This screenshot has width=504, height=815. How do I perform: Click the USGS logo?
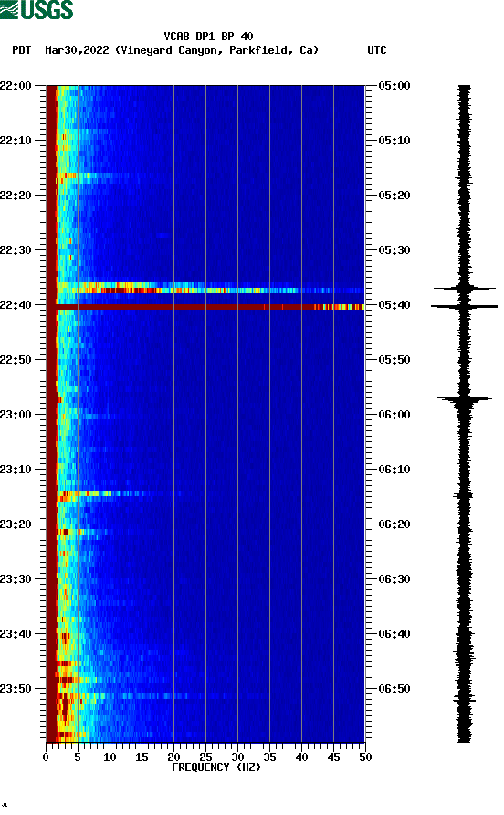pos(37,9)
